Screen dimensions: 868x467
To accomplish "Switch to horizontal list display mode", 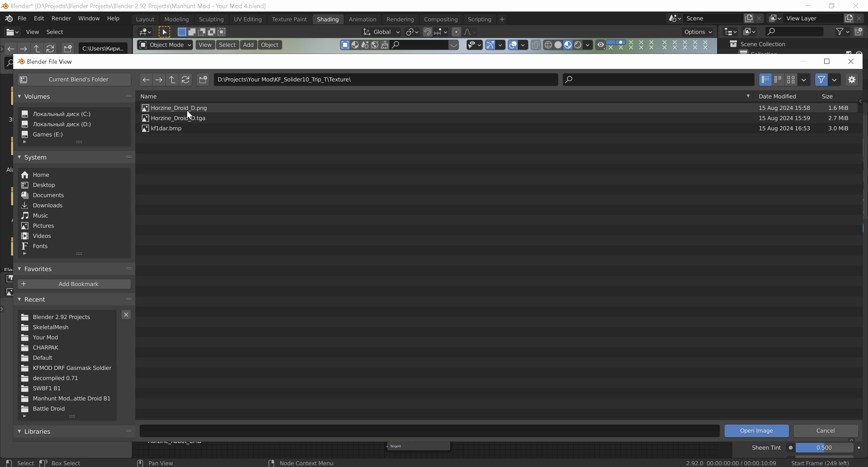I will point(778,79).
